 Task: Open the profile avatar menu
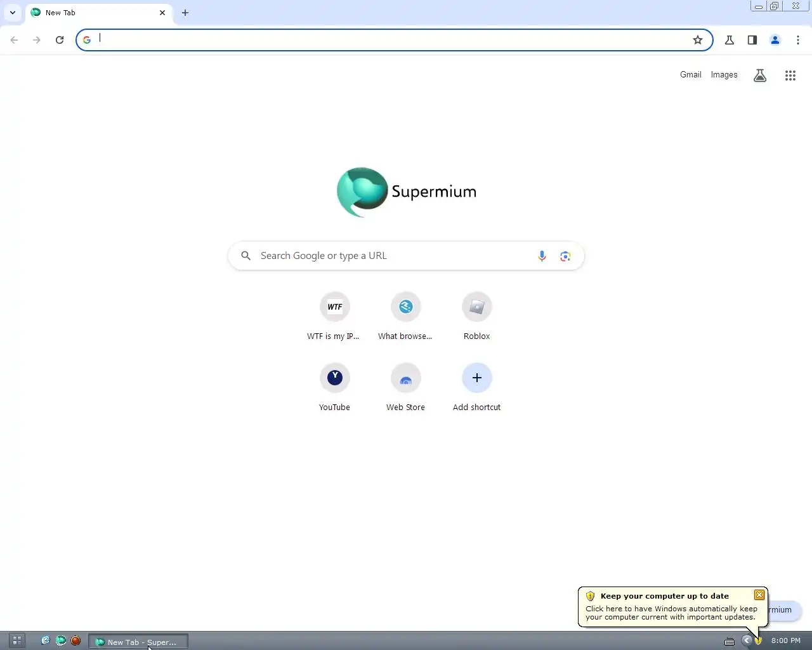coord(775,40)
